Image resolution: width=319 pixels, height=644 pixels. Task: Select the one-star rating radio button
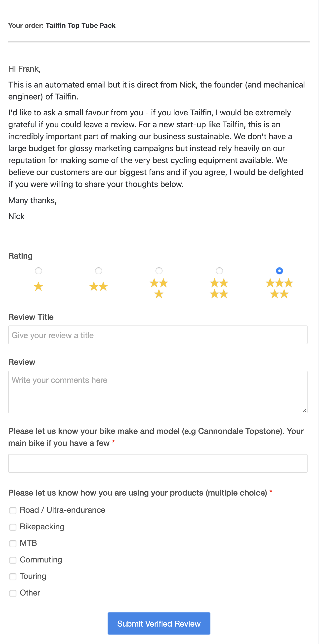(39, 271)
